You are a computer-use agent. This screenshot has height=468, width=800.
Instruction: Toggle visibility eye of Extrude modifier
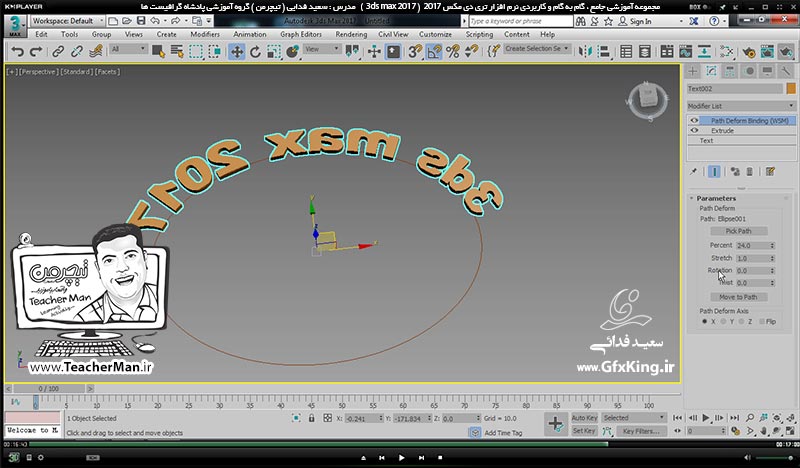pos(694,131)
